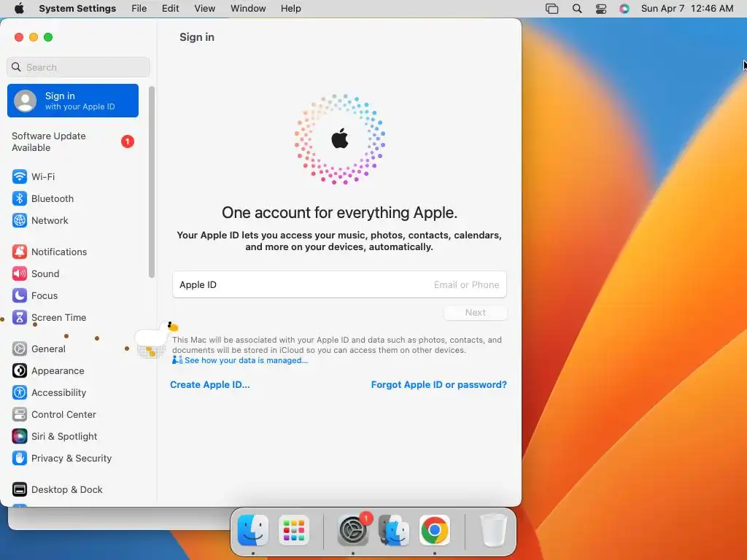Select Sign in with your Apple ID
Image resolution: width=747 pixels, height=560 pixels.
pos(73,101)
